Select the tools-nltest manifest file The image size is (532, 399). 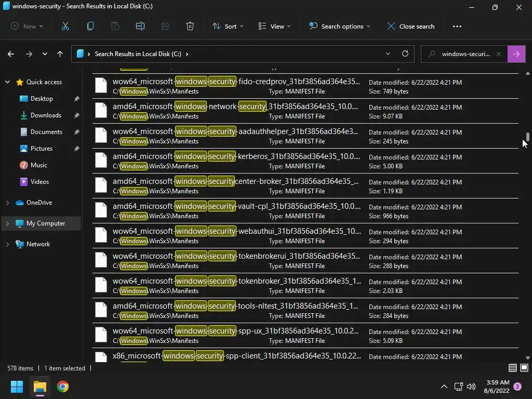tap(305, 311)
